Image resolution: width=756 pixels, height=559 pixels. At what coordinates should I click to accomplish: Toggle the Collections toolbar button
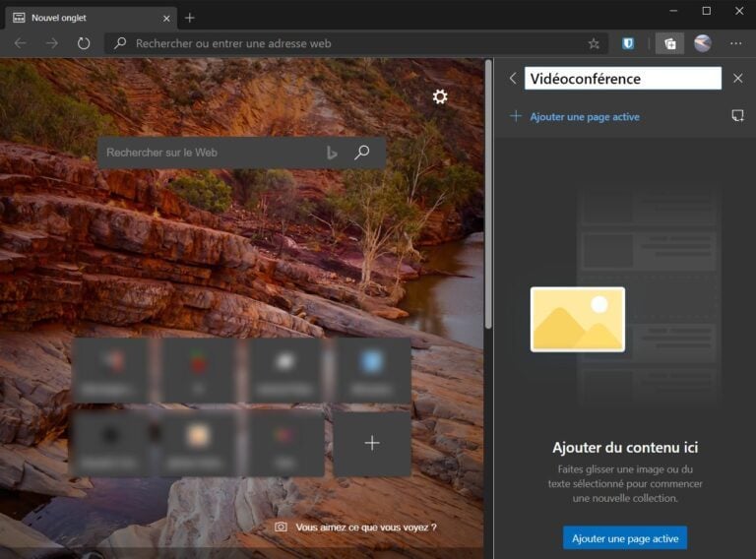[669, 44]
